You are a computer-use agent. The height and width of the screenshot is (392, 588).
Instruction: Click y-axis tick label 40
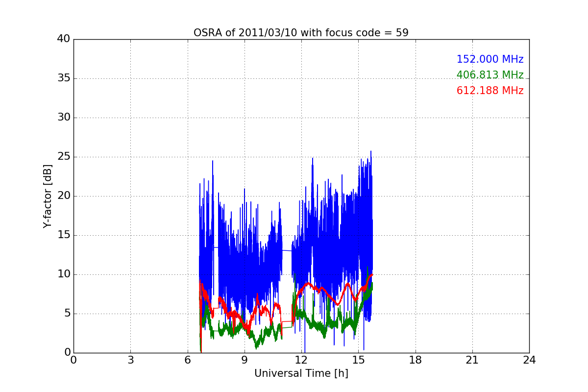coord(64,39)
